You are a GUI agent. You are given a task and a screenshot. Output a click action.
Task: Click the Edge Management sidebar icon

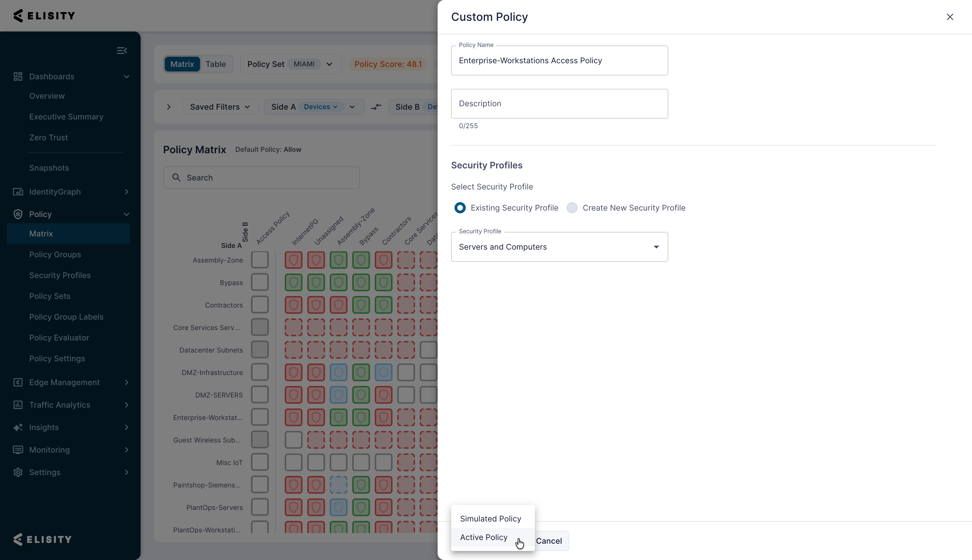click(x=18, y=382)
